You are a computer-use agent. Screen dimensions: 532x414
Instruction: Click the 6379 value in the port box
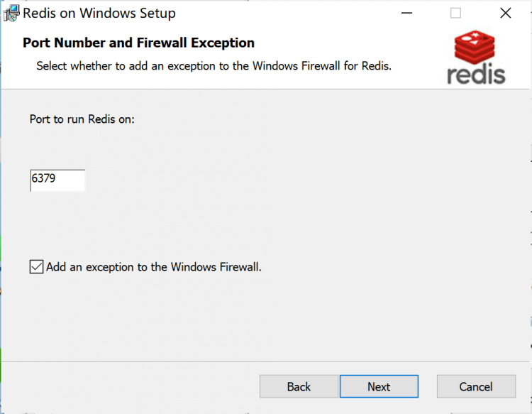(44, 180)
